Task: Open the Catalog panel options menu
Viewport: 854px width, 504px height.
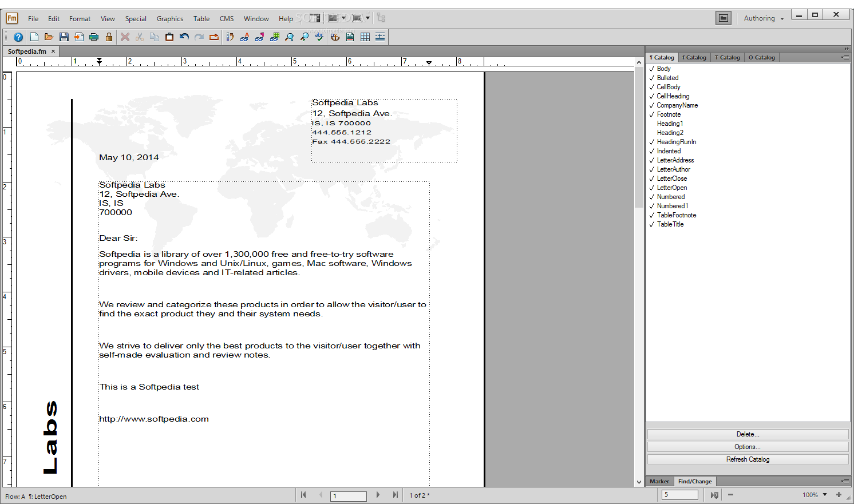Action: click(845, 57)
